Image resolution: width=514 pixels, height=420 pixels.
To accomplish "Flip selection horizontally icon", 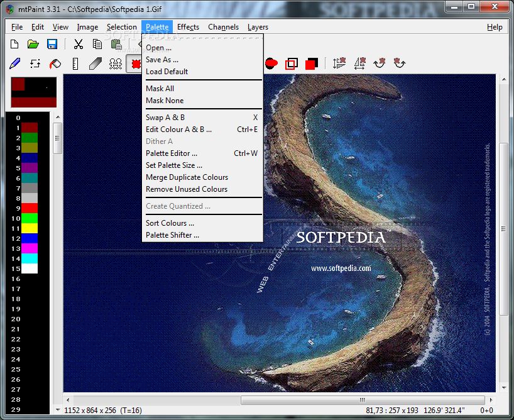I will (359, 63).
